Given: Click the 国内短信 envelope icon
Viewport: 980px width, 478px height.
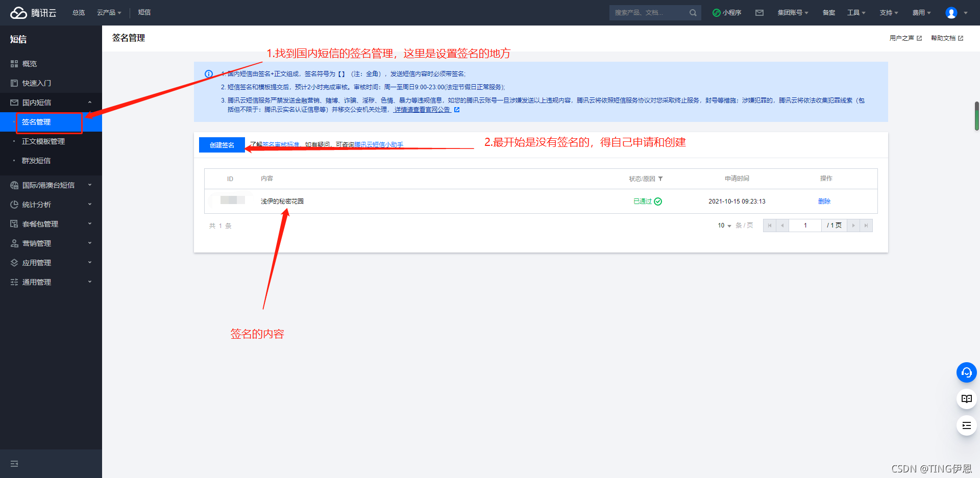Looking at the screenshot, I should pos(14,103).
